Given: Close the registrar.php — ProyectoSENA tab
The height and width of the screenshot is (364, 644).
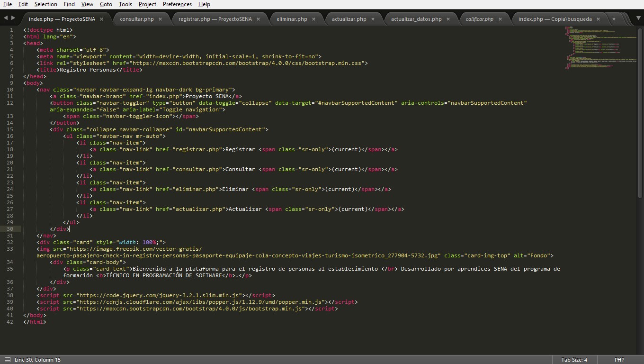Looking at the screenshot, I should [x=258, y=19].
